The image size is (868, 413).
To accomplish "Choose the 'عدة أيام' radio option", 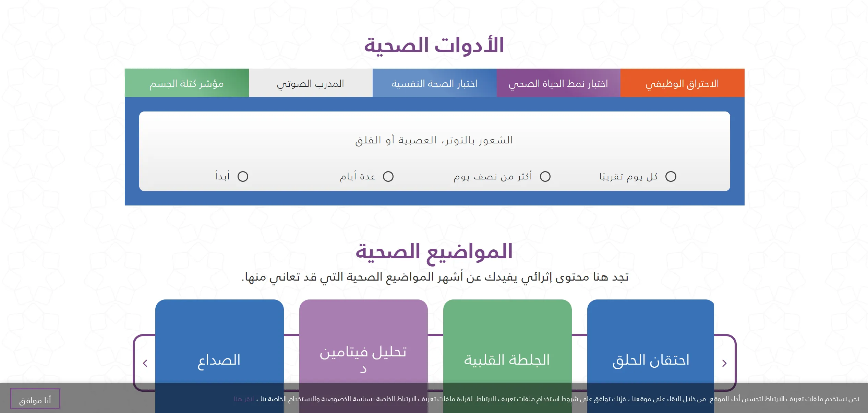I will coord(388,177).
